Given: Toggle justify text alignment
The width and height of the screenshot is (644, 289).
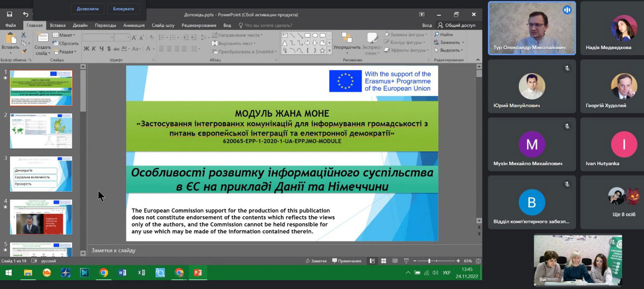Looking at the screenshot, I should coord(184,49).
